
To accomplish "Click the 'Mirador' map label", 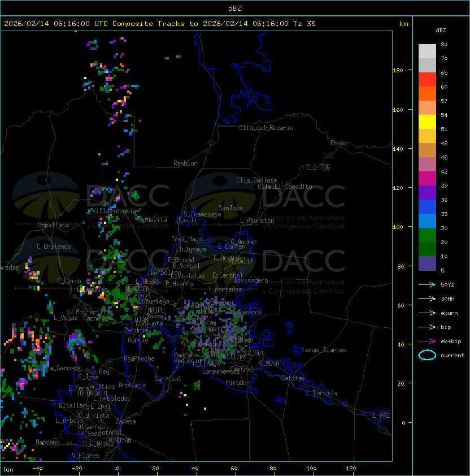I will 238,383.
